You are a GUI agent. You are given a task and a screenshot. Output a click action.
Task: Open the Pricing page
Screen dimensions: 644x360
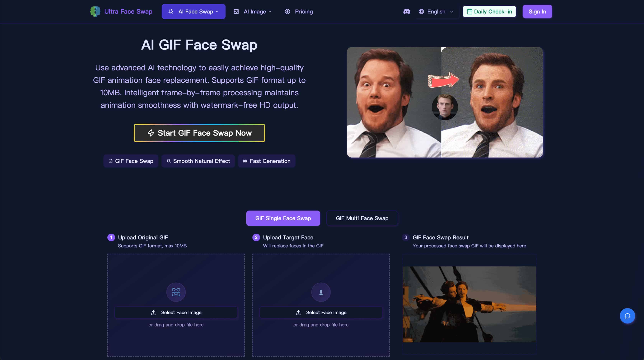click(x=299, y=12)
